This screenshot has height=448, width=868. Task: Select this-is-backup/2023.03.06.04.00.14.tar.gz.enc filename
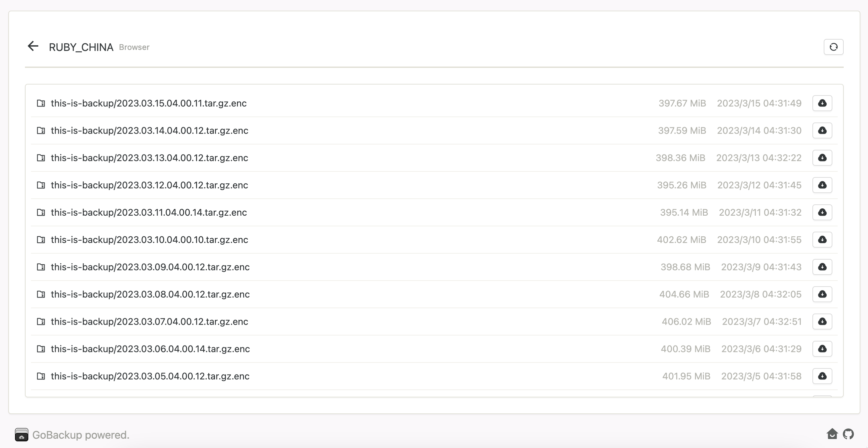(x=150, y=349)
